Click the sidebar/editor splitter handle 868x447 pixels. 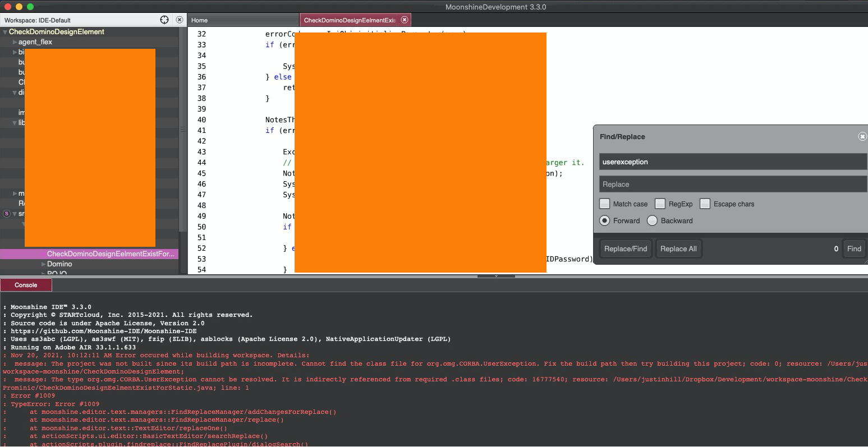[x=182, y=130]
